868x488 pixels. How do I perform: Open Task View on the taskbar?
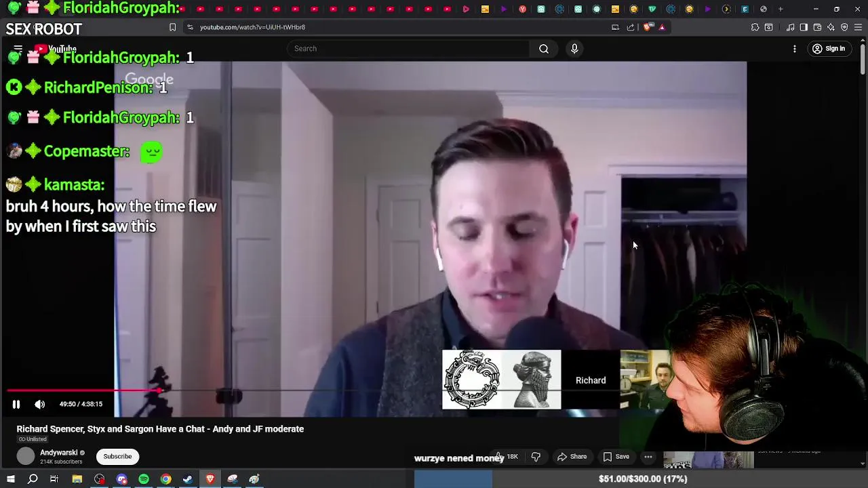tap(54, 479)
